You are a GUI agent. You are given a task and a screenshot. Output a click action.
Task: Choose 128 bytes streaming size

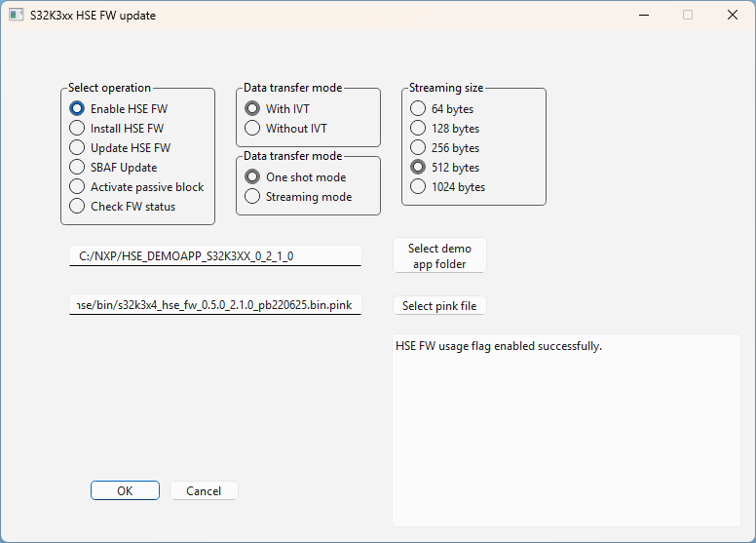coord(418,128)
